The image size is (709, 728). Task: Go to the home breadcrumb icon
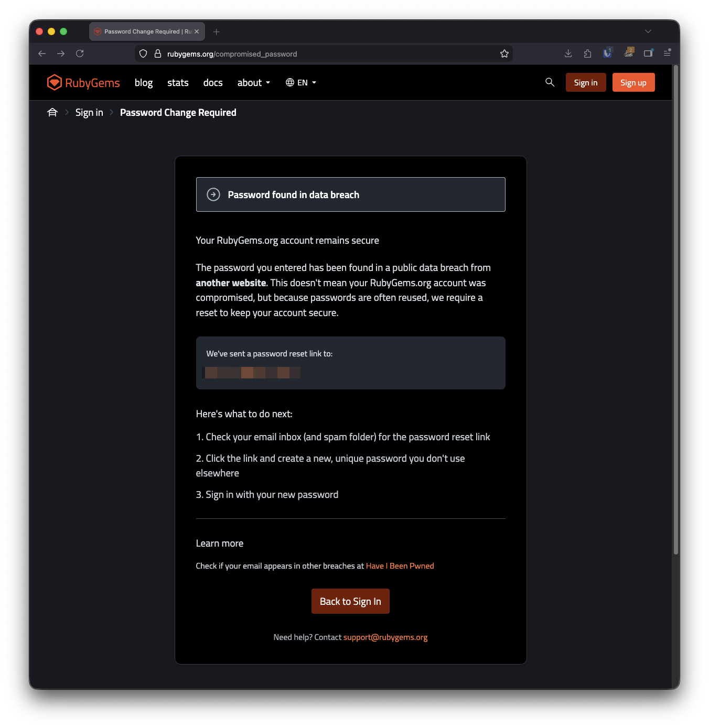(x=52, y=113)
